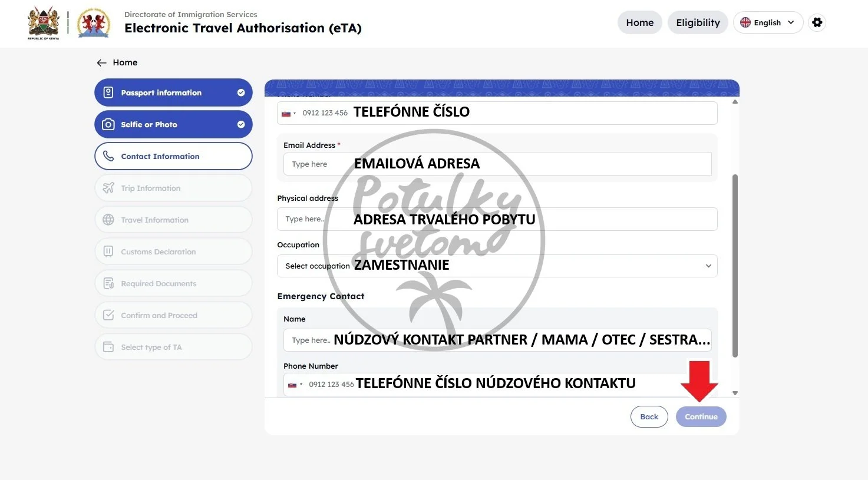868x480 pixels.
Task: Click the Home button in header
Action: click(x=640, y=22)
